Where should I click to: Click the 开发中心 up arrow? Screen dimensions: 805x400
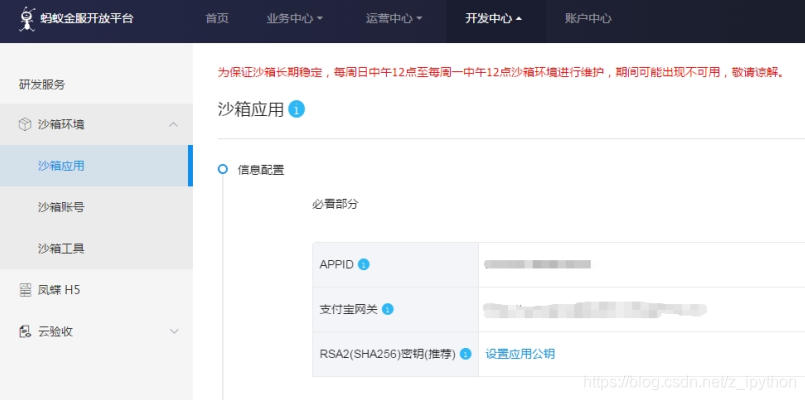point(519,19)
